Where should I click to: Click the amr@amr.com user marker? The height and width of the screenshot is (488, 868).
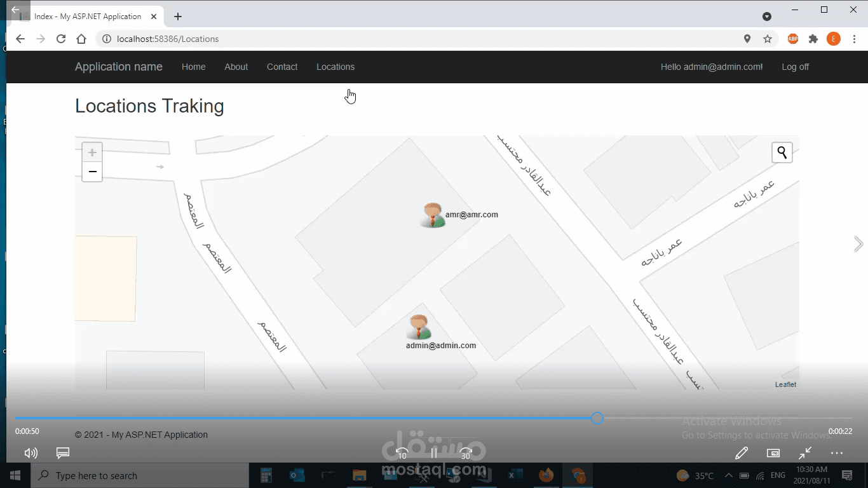[x=433, y=215]
